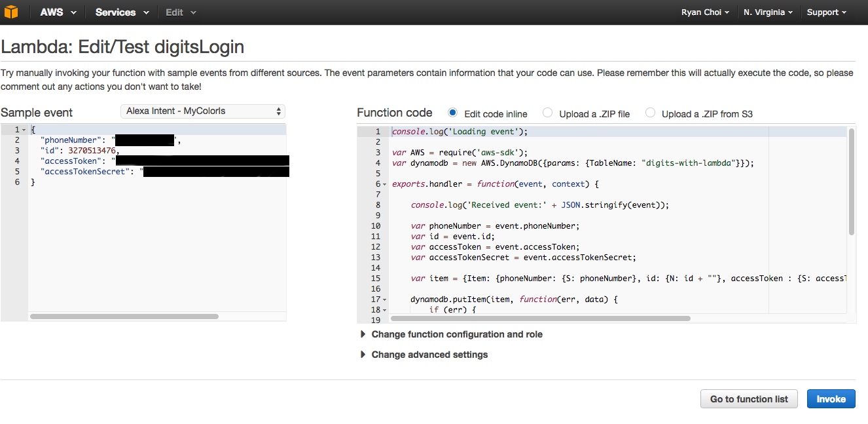Click Go to function list button
Image resolution: width=868 pixels, height=424 pixels.
tap(750, 399)
